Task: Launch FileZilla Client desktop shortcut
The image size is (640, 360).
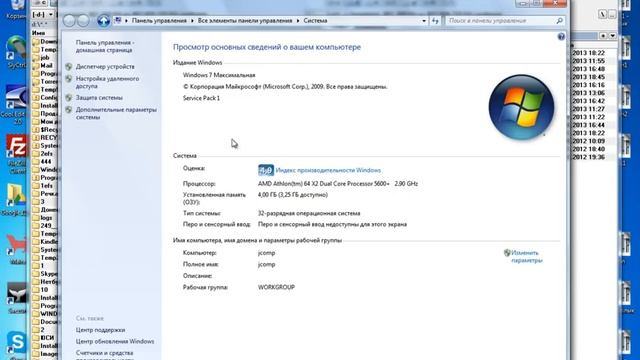Action: click(x=16, y=154)
